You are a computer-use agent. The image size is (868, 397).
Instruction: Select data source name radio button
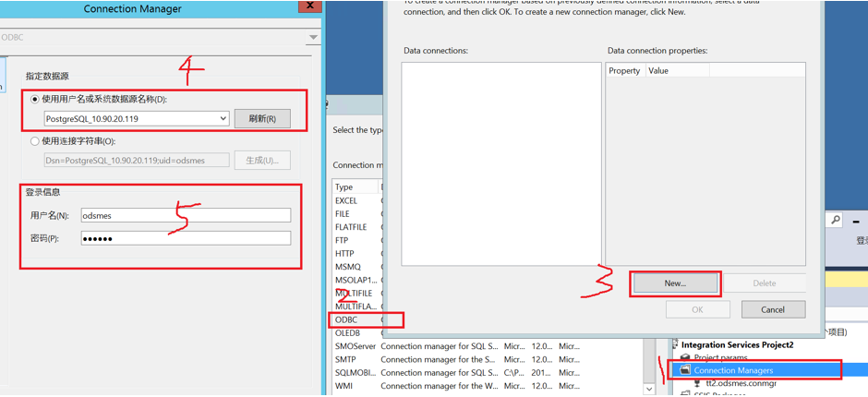click(x=35, y=99)
